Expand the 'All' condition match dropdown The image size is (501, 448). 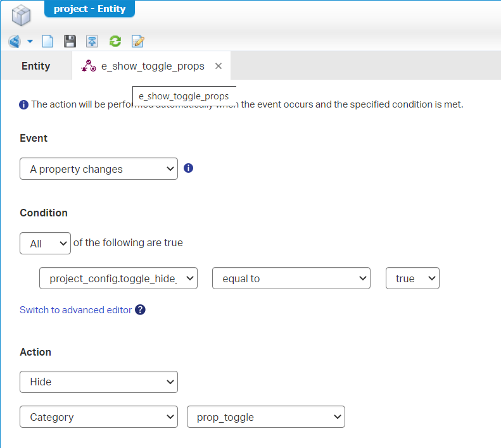coord(45,243)
